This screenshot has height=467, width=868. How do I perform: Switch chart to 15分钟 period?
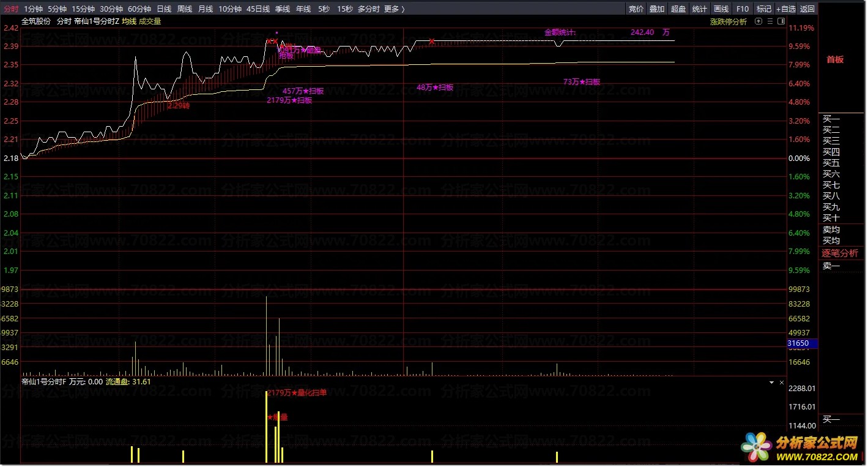point(83,9)
